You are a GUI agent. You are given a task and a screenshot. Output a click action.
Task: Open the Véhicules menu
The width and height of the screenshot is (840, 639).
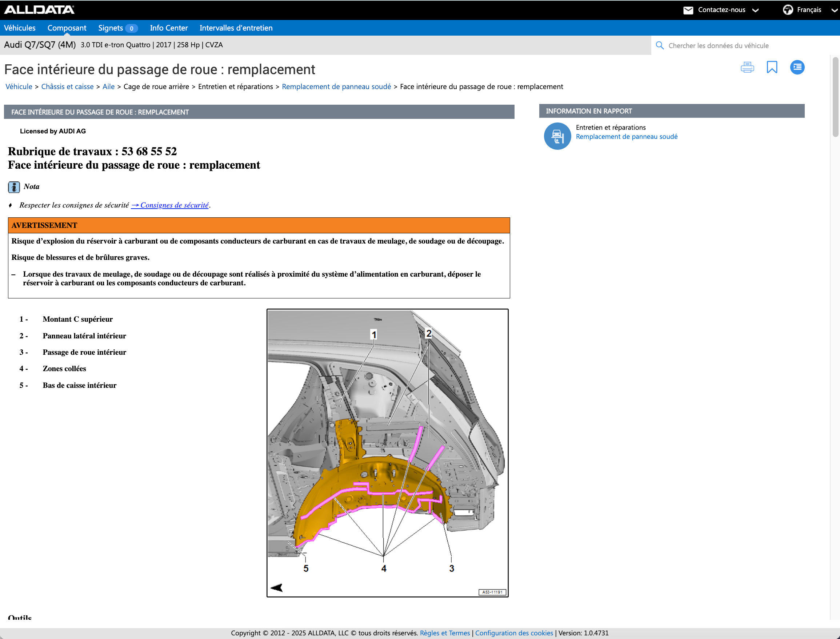coord(20,28)
